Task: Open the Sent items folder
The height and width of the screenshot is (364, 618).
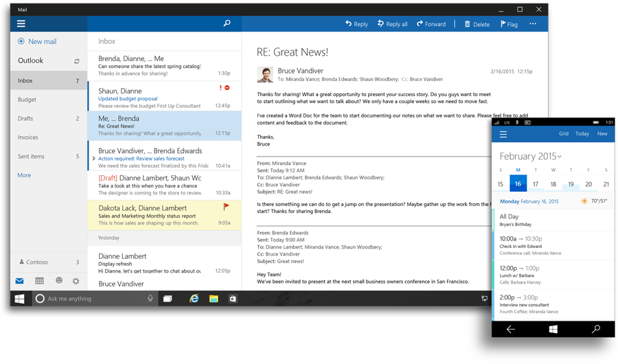Action: 31,157
